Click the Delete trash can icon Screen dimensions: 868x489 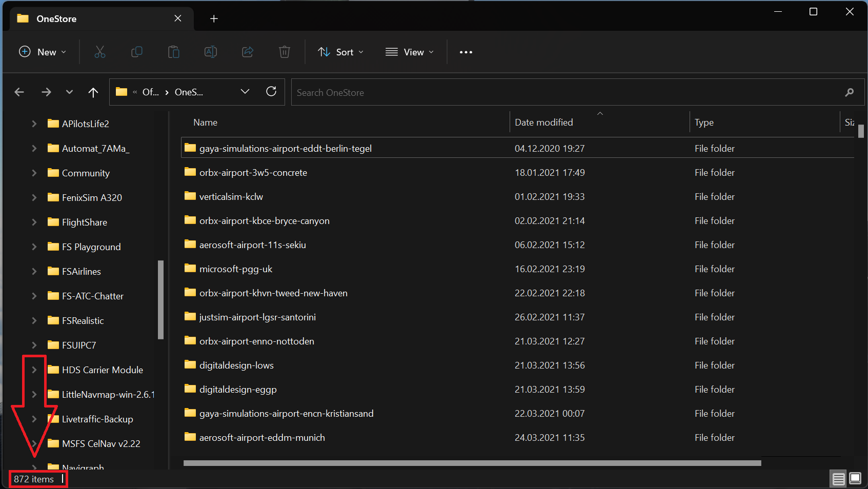point(285,52)
